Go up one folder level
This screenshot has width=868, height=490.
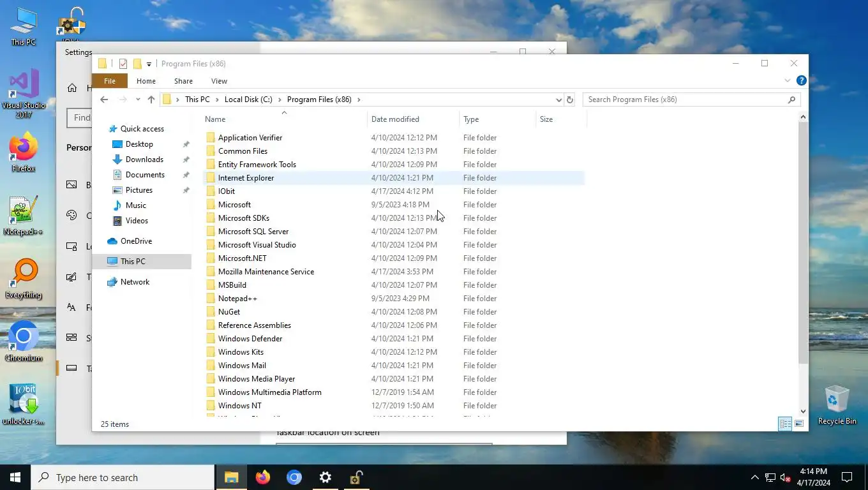pyautogui.click(x=151, y=100)
